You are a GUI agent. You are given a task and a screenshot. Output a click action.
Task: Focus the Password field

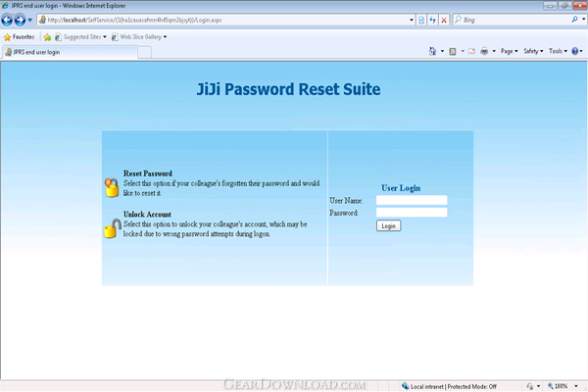click(x=412, y=213)
